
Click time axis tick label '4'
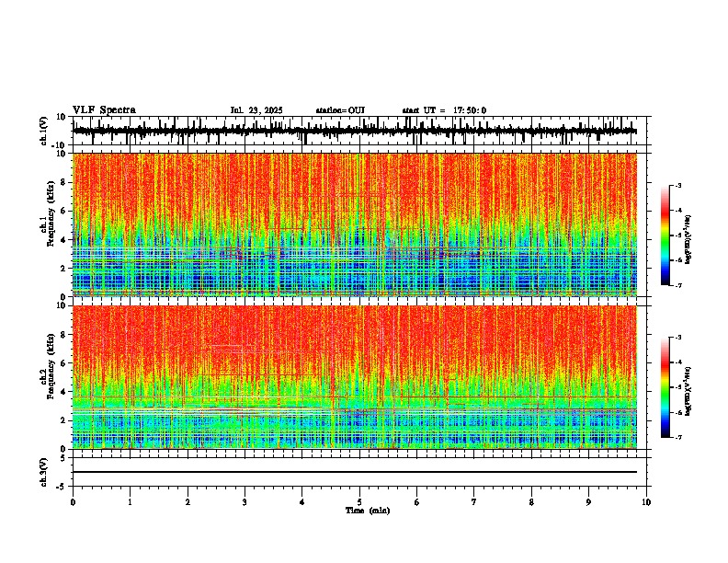(x=302, y=502)
